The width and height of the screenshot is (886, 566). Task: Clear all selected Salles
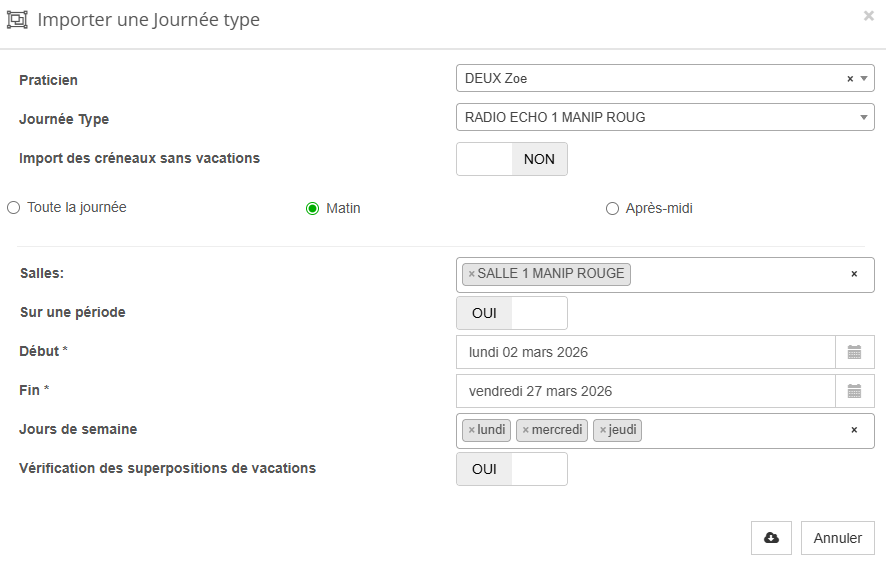854,274
